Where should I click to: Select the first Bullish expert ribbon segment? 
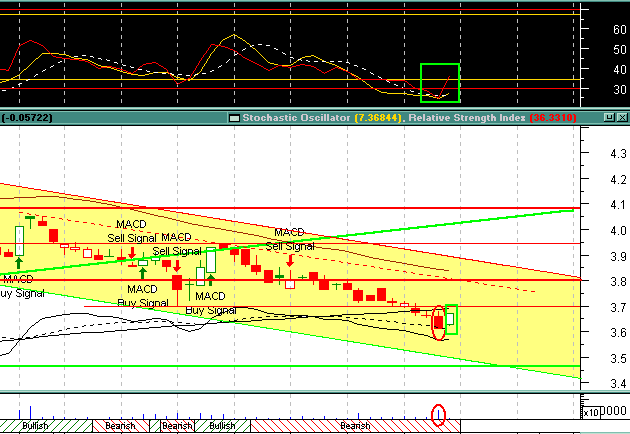click(46, 426)
